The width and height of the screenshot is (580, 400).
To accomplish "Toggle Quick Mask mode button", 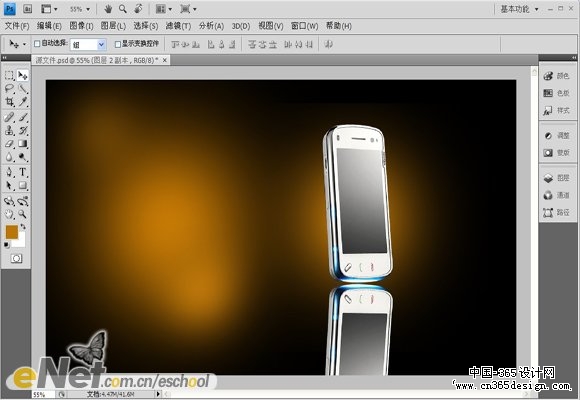I will click(x=16, y=258).
